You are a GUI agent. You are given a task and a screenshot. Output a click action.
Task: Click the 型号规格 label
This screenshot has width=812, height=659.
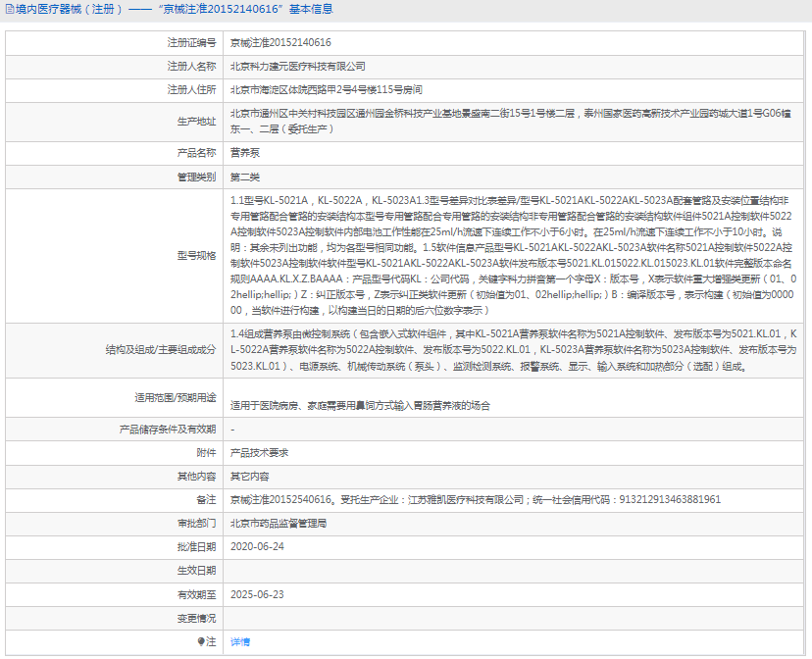coord(197,255)
